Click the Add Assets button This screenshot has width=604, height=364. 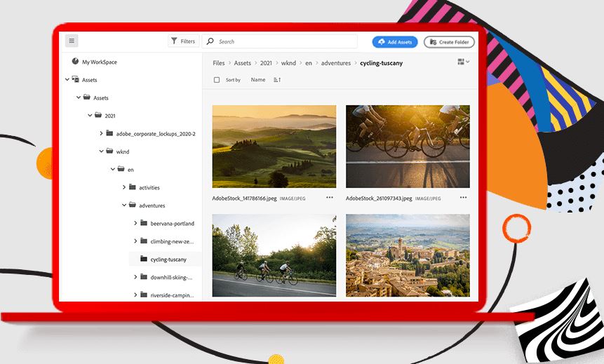click(395, 42)
